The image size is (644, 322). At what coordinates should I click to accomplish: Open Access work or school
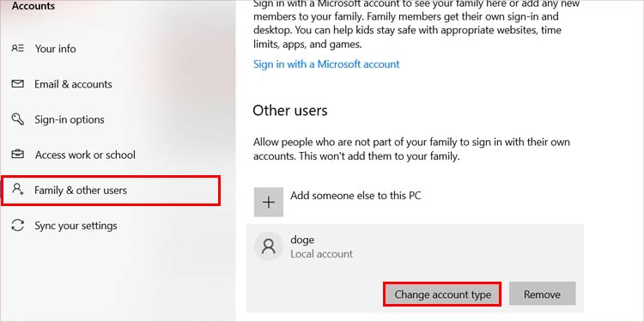click(x=85, y=155)
